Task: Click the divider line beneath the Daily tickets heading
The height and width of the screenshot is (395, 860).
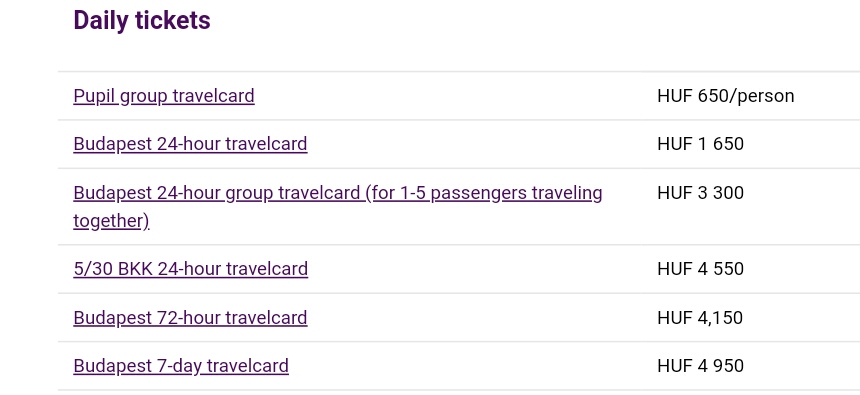Action: [x=459, y=71]
